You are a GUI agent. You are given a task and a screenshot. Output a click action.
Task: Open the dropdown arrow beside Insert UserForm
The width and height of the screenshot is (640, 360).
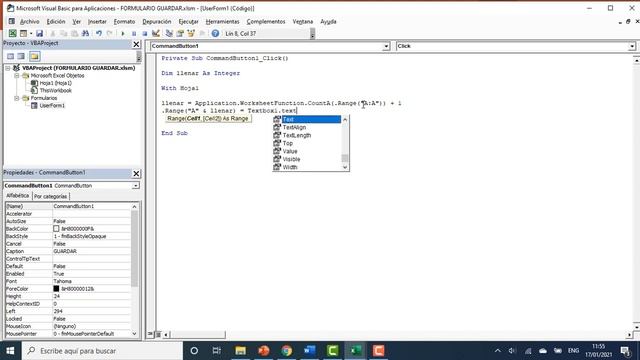click(31, 33)
